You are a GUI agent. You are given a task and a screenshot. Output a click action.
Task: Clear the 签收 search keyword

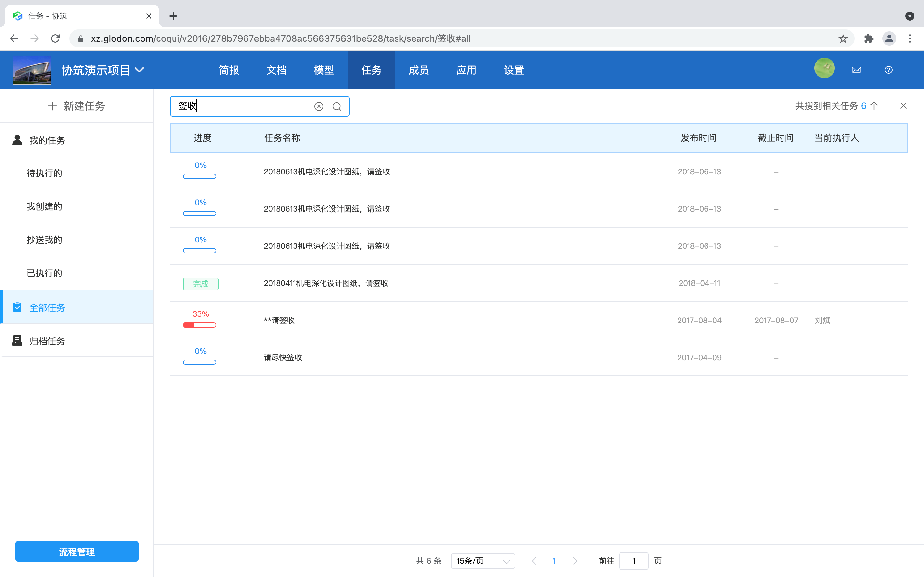(319, 106)
